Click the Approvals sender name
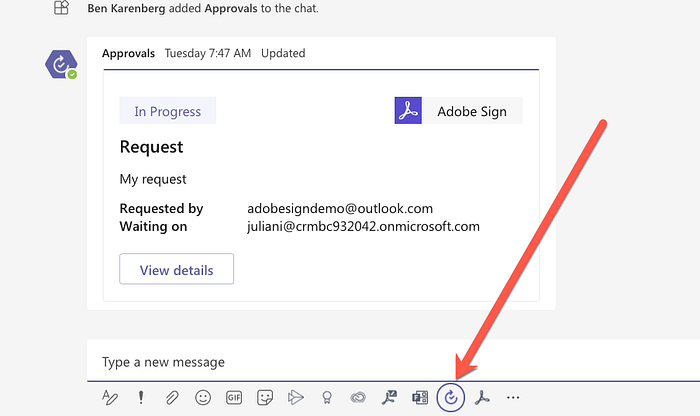 point(128,53)
